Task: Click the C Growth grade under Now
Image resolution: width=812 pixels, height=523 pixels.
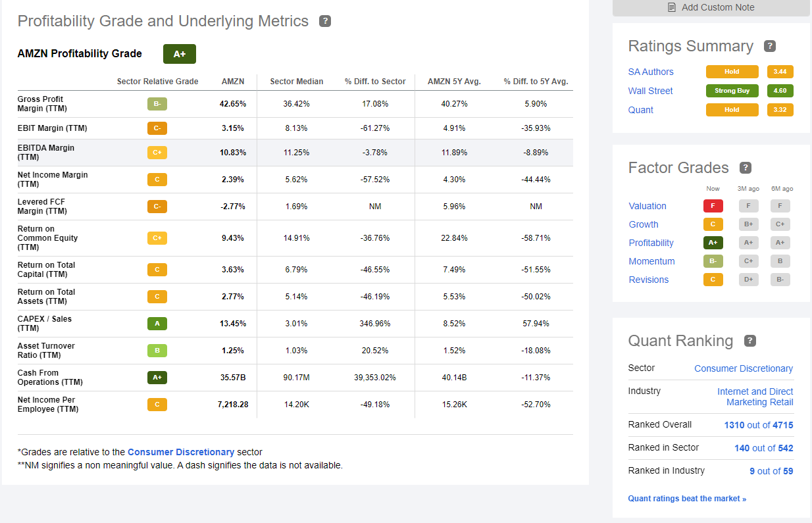Action: coord(713,224)
